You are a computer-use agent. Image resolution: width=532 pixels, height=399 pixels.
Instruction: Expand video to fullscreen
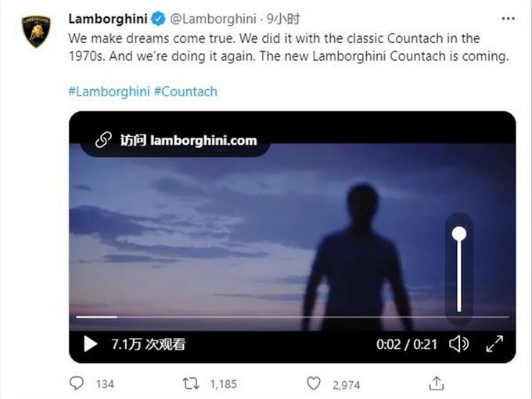click(x=494, y=343)
